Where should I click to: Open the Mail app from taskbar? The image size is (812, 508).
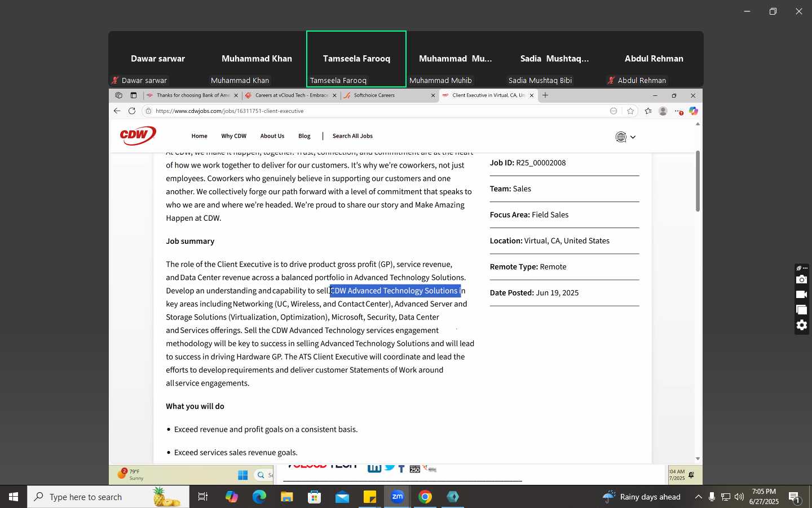click(x=342, y=497)
